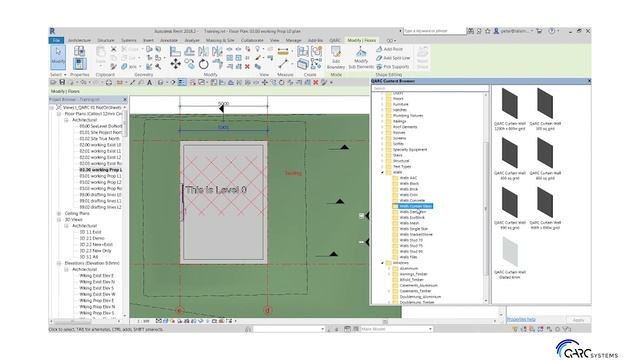Expand the Ceiling Plans node in Project Browser
The image size is (640, 360).
(x=59, y=213)
